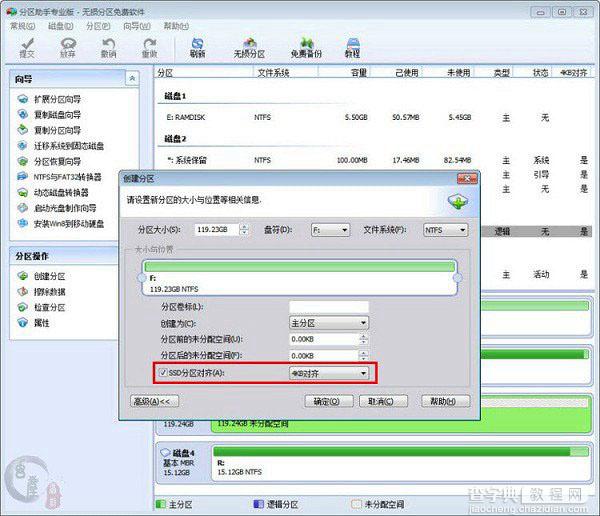The width and height of the screenshot is (600, 516).
Task: Click the 撤销 (Undo) toolbar icon
Action: point(109,47)
